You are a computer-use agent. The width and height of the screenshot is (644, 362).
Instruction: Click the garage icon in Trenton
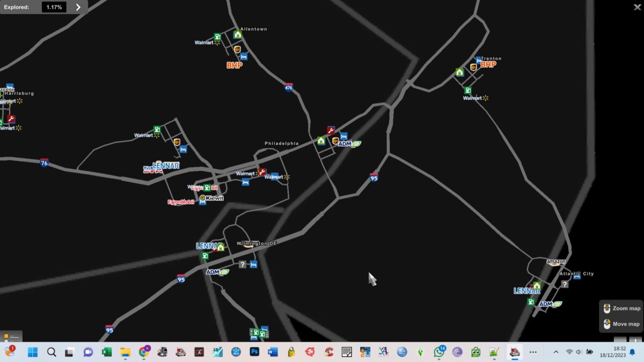coord(459,72)
